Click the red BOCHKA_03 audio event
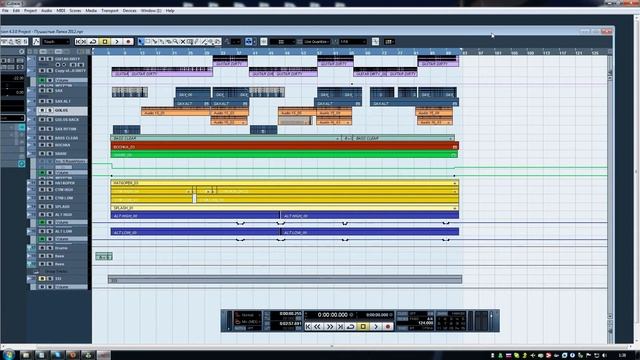640x360 pixels. pyautogui.click(x=284, y=146)
